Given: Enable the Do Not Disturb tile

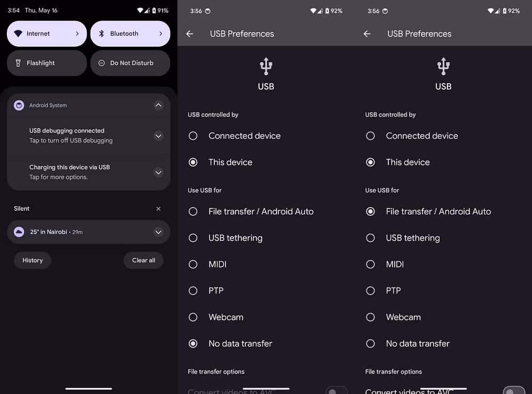Looking at the screenshot, I should pos(130,63).
